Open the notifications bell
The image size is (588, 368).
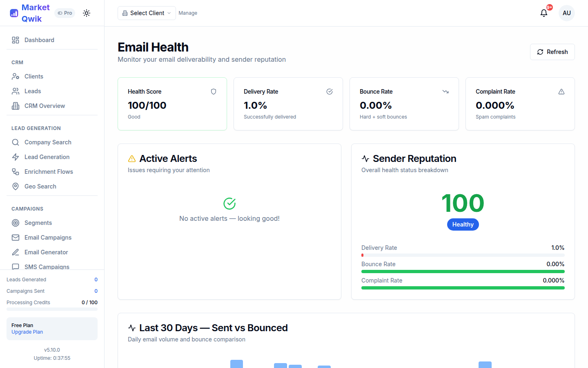click(x=543, y=13)
